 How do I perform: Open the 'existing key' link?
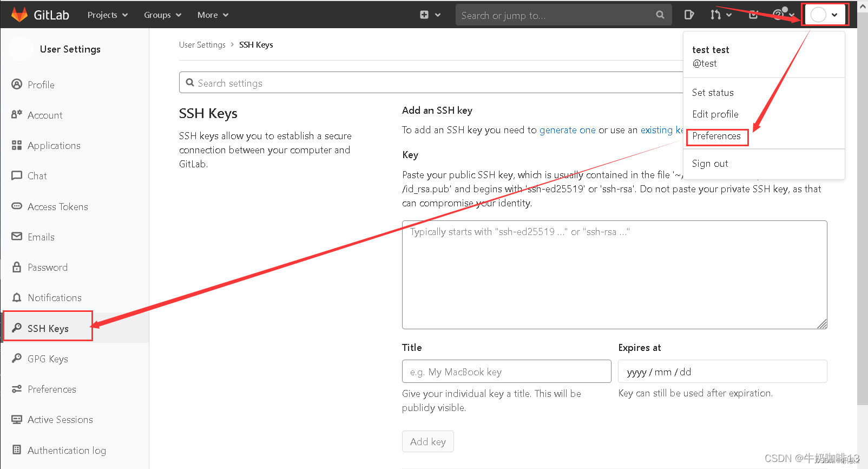point(662,130)
